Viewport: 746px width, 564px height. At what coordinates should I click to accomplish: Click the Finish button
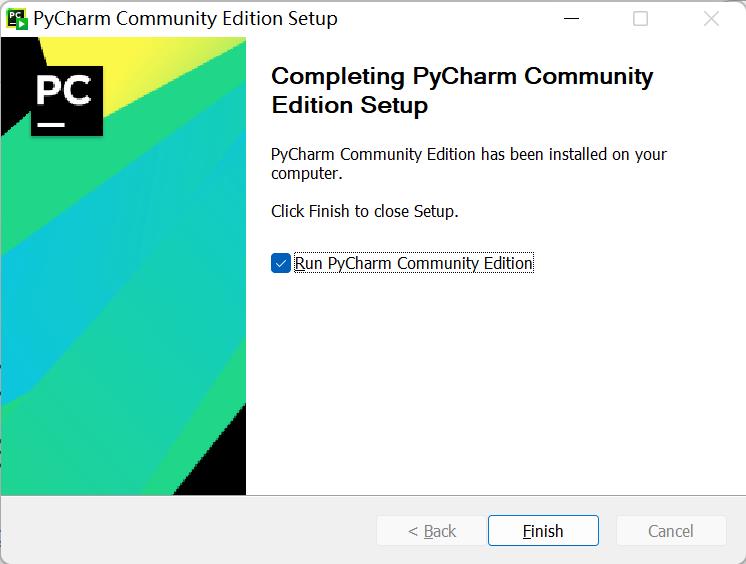[x=543, y=531]
